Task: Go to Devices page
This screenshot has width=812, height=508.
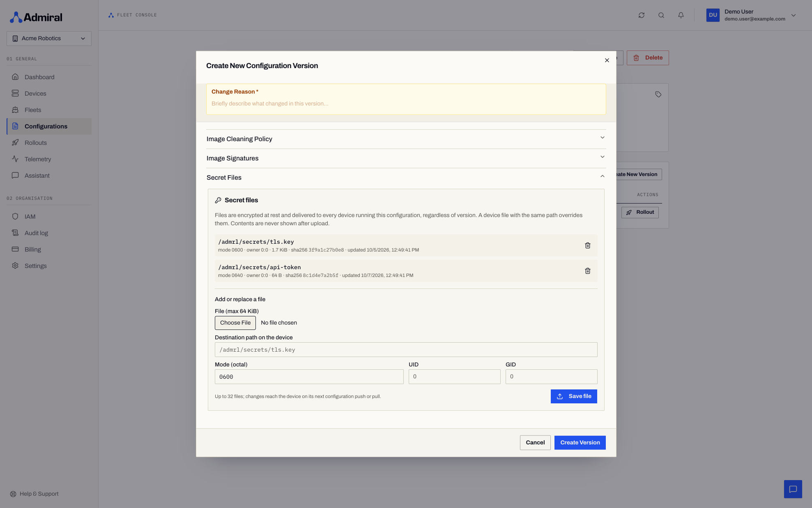Action: click(49, 94)
